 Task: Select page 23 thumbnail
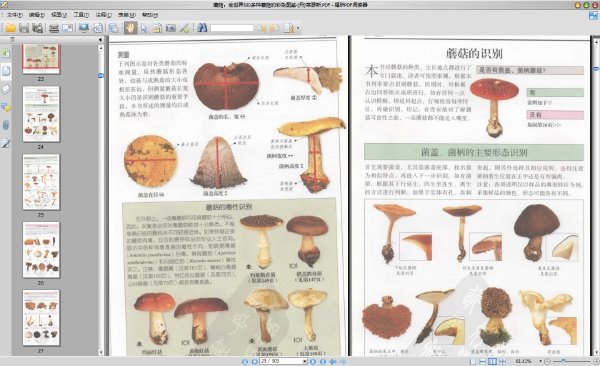(x=41, y=58)
